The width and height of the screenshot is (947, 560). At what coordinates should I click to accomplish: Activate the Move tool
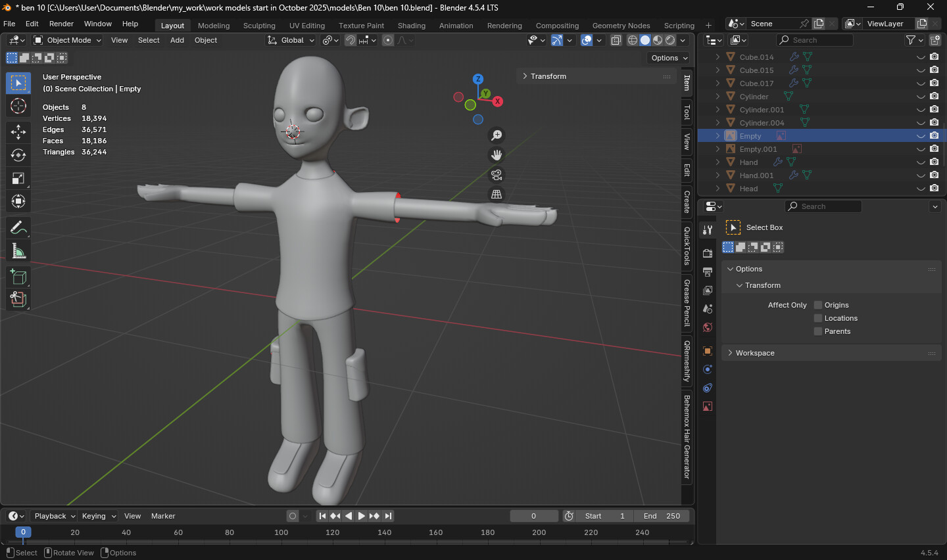(18, 132)
